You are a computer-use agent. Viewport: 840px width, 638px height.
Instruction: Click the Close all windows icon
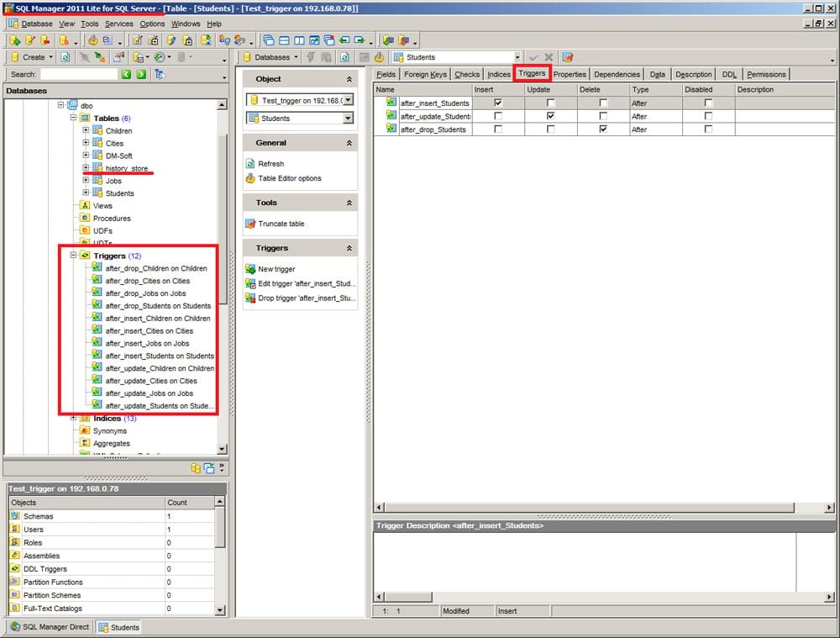(329, 40)
